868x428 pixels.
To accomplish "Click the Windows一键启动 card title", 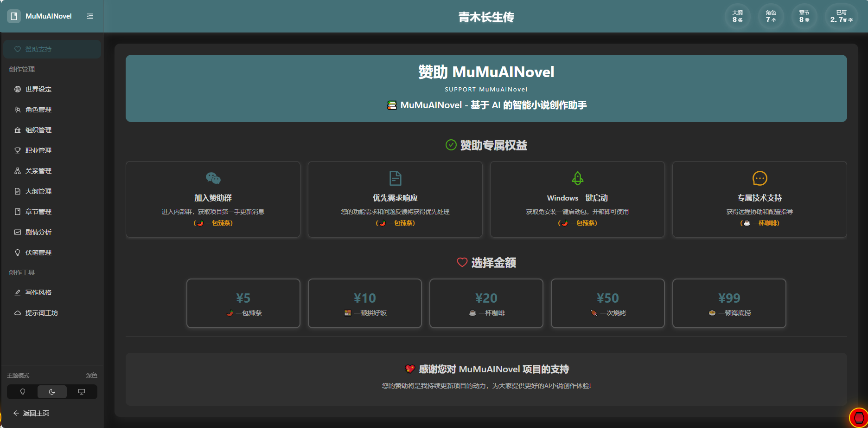I will click(x=578, y=198).
